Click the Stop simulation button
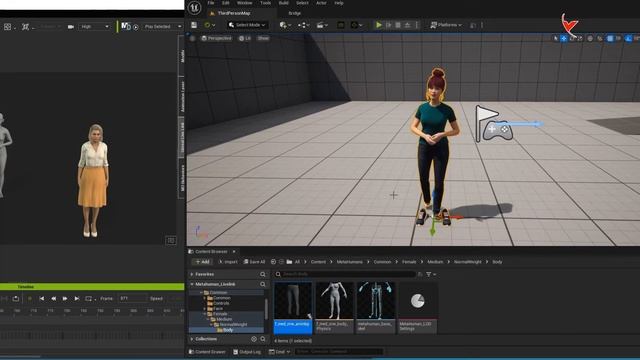This screenshot has height=360, width=640. point(398,25)
